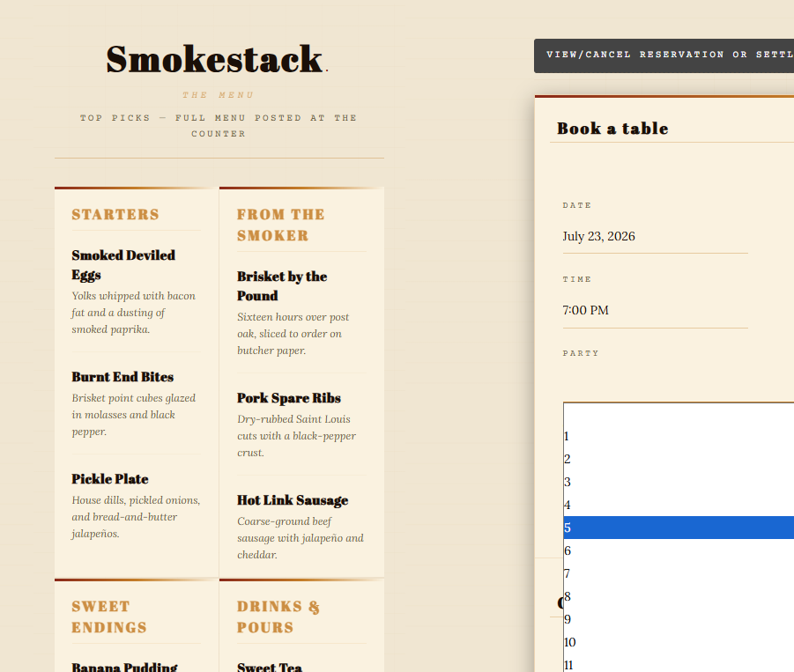The width and height of the screenshot is (794, 672).
Task: Choose 2 in the party dropdown
Action: point(679,459)
